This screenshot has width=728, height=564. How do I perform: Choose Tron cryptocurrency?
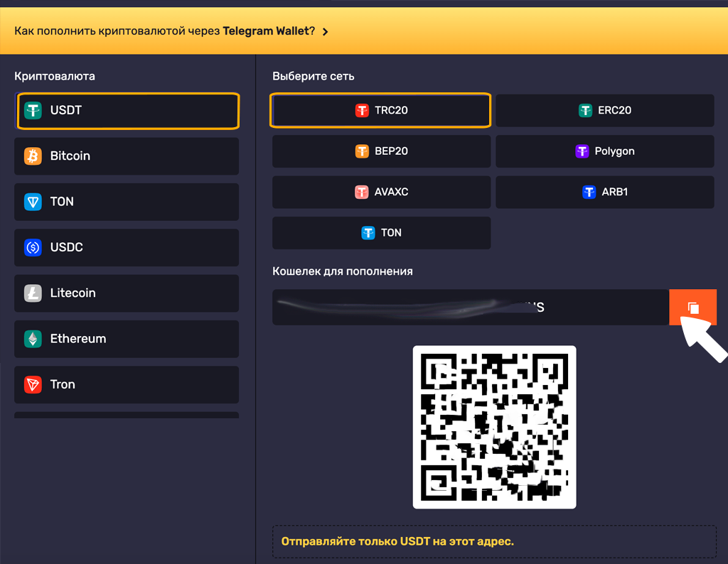click(127, 384)
